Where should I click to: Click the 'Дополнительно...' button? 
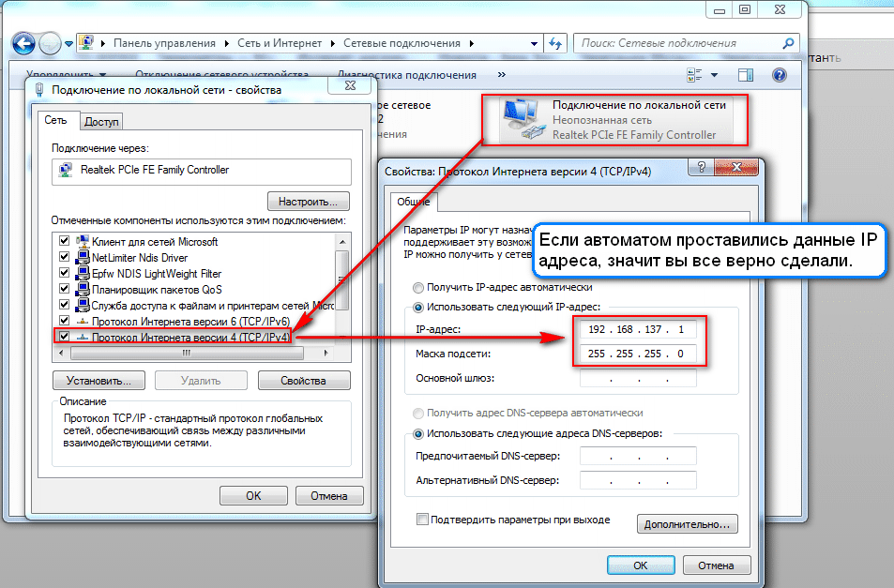click(x=688, y=524)
